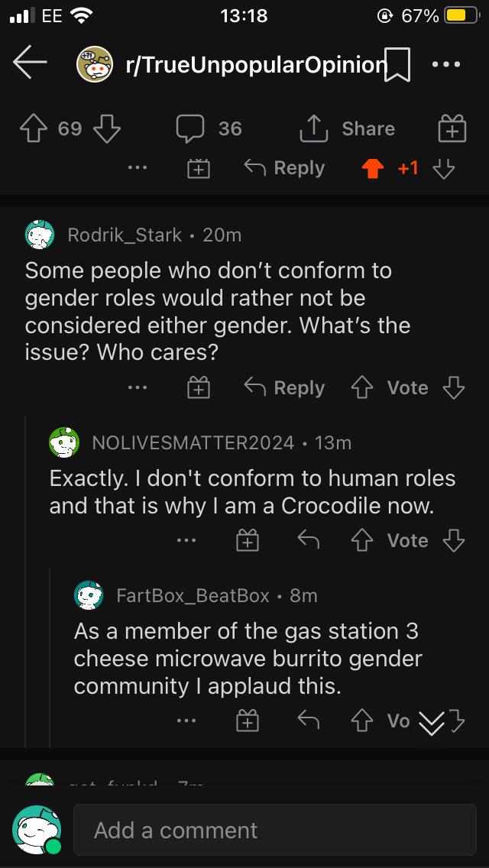Open the more options dots on Rodrik_Stark's comment

[x=138, y=388]
